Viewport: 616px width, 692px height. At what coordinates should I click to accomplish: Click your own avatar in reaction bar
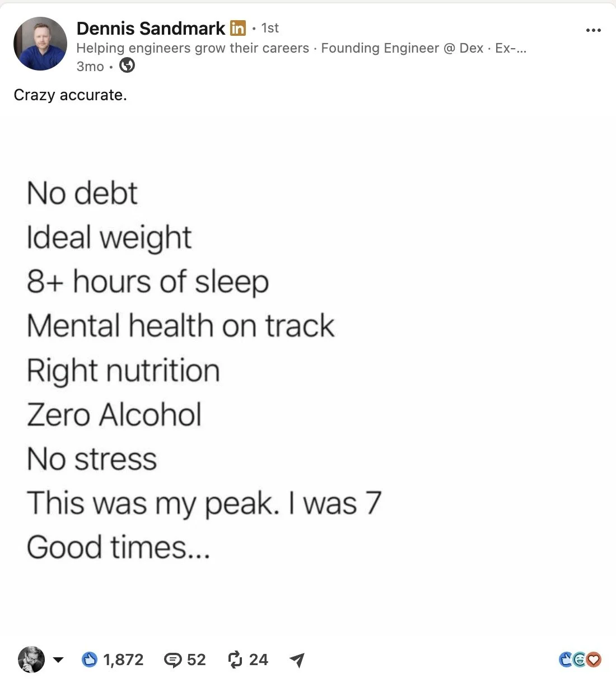point(31,659)
